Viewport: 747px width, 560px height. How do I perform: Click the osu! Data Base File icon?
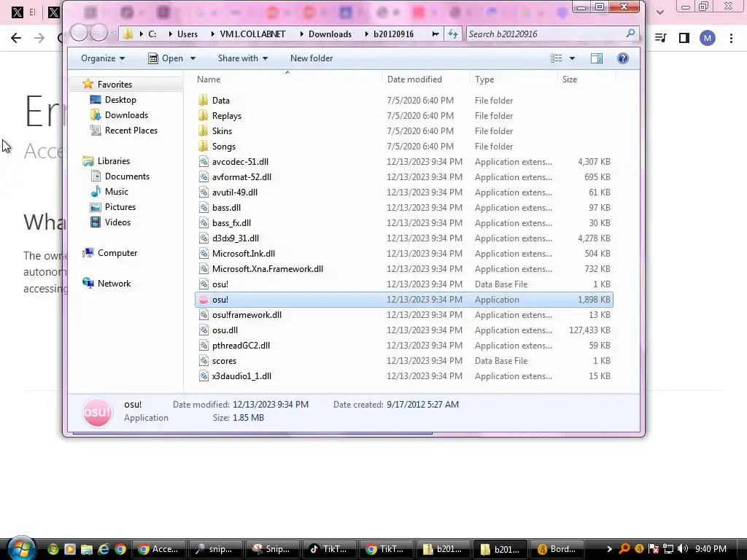pyautogui.click(x=204, y=284)
